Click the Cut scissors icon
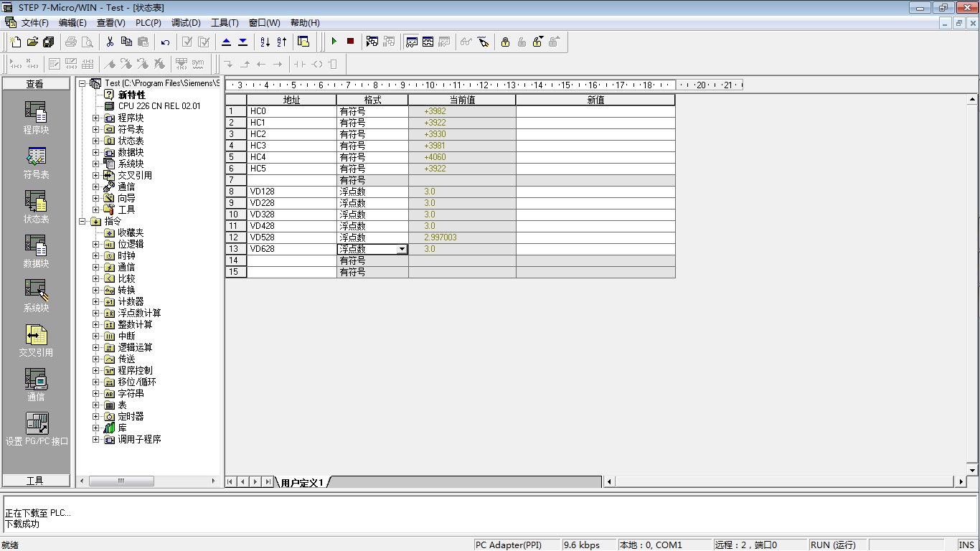This screenshot has height=551, width=980. tap(110, 42)
